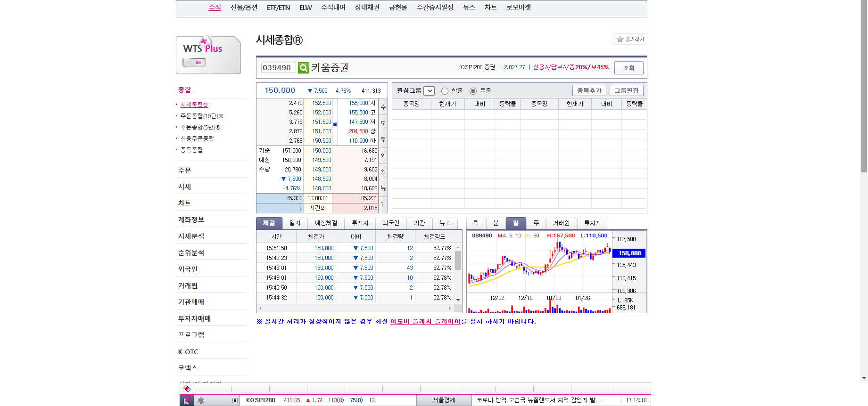This screenshot has height=406, width=868.
Task: Switch to the 예상체결 tab
Action: pyautogui.click(x=326, y=223)
